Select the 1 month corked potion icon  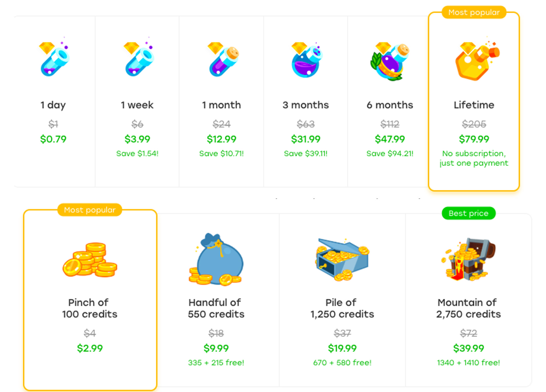point(223,60)
